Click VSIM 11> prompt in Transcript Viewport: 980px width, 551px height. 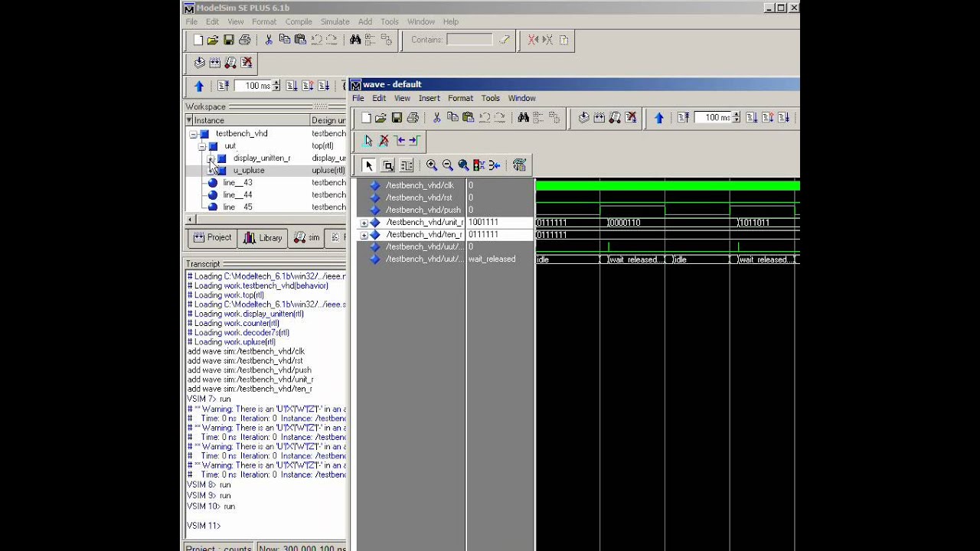click(204, 526)
